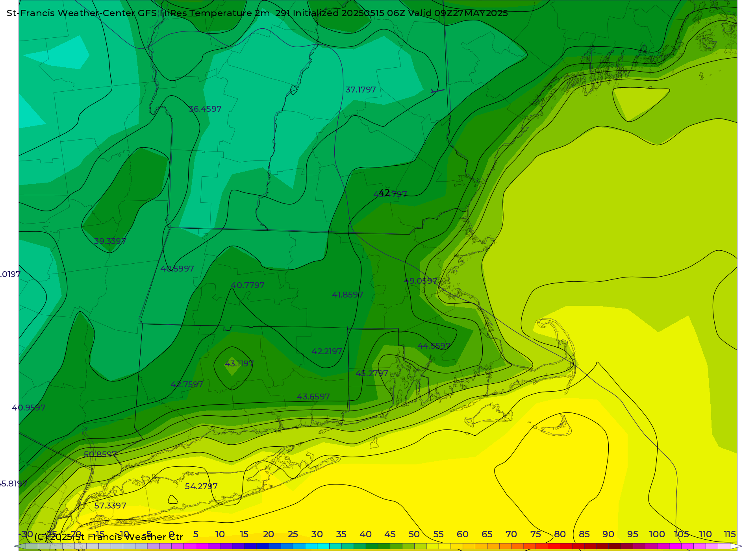Pick the 50.8597 temperature value
Image resolution: width=756 pixels, height=551 pixels.
pyautogui.click(x=100, y=455)
